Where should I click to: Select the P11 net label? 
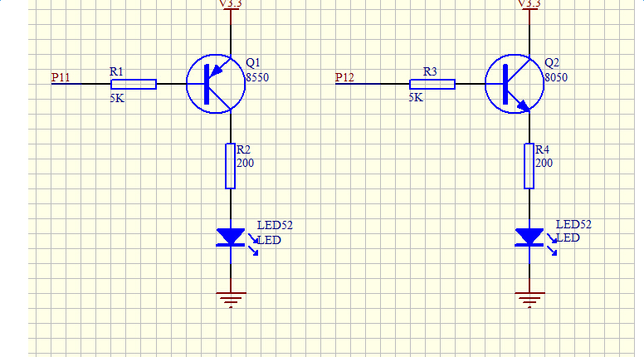(x=61, y=77)
